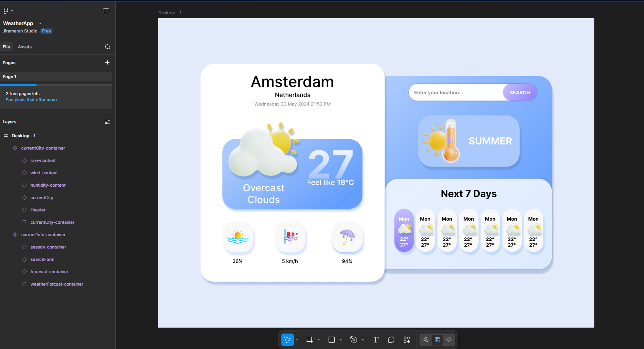Screen dimensions: 644x349
Task: Open 'See plans that offer more' link
Action: pyautogui.click(x=31, y=100)
